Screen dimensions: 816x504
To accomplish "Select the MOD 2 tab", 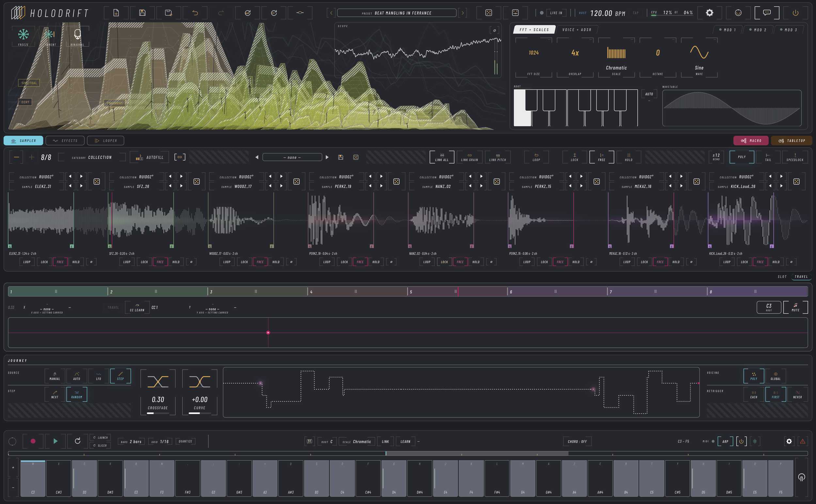I will pyautogui.click(x=758, y=30).
